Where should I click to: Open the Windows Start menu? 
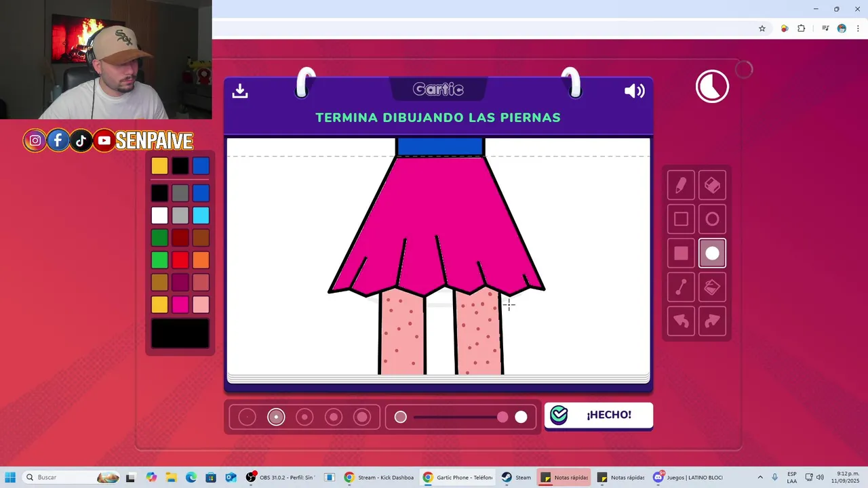(10, 477)
